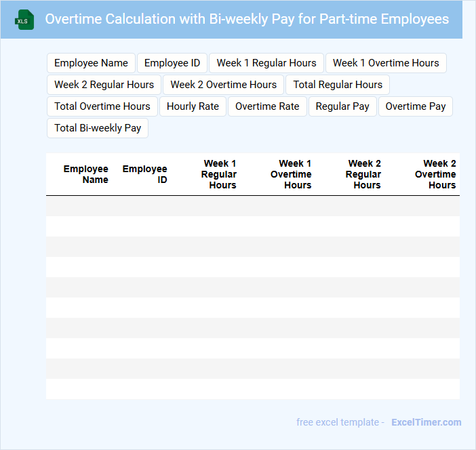Select the Total Regular Hours tag
Image resolution: width=476 pixels, height=450 pixels.
338,85
